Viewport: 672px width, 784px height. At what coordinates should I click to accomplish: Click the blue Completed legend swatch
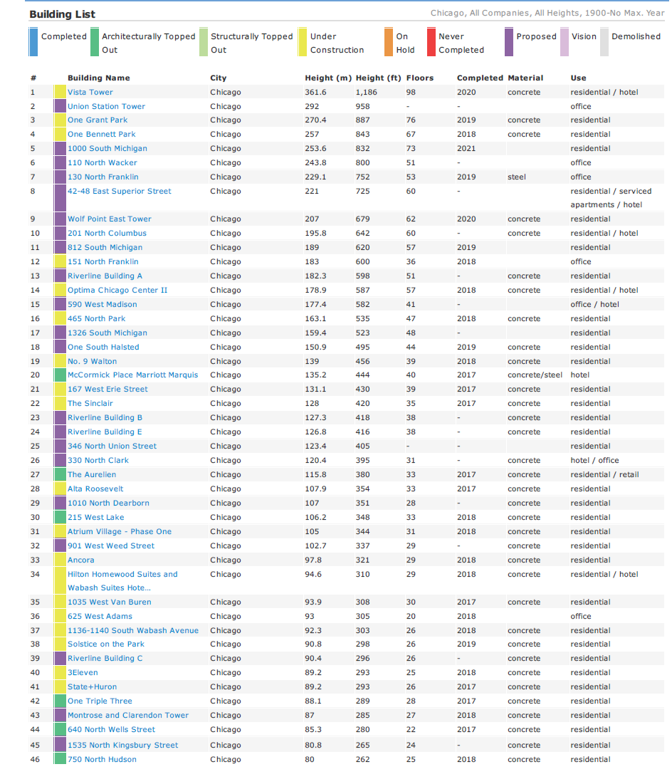(x=33, y=42)
